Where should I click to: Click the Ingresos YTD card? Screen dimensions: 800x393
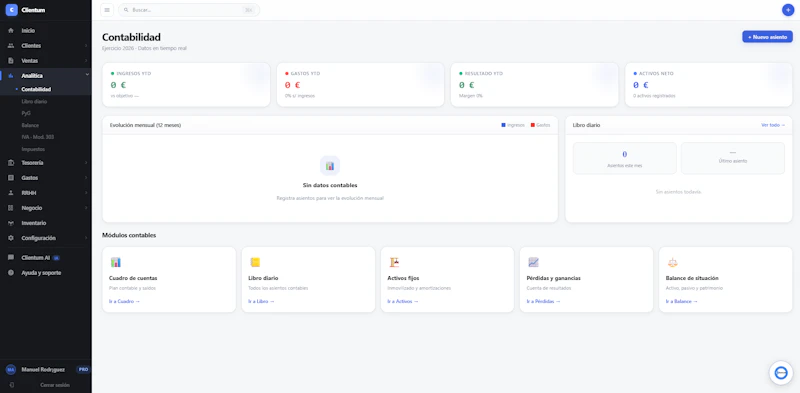186,85
